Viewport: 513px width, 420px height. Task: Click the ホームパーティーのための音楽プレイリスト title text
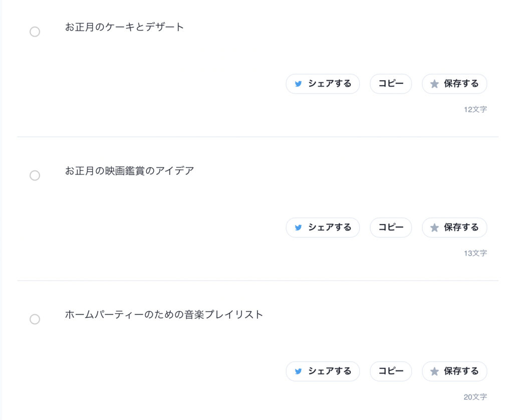(x=164, y=315)
